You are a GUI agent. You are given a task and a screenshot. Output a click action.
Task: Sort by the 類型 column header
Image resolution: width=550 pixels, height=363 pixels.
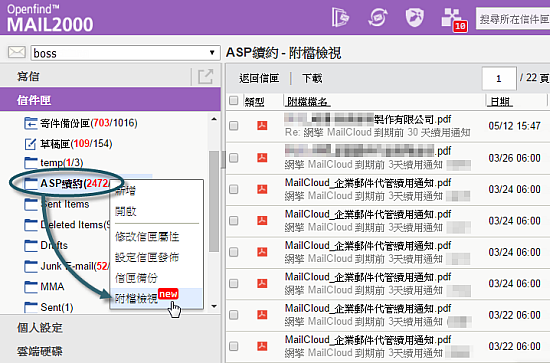pyautogui.click(x=254, y=102)
